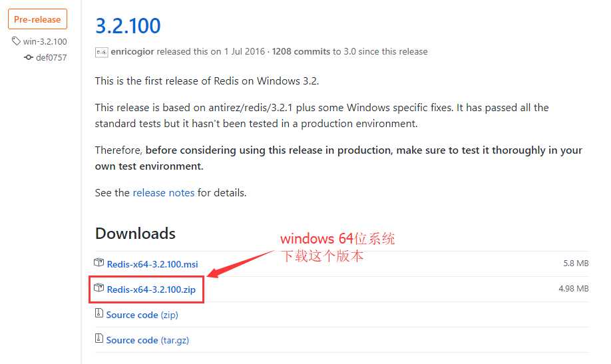Viewport: 611px width, 364px height.
Task: Click enricogior's small avatar image
Action: coord(101,51)
